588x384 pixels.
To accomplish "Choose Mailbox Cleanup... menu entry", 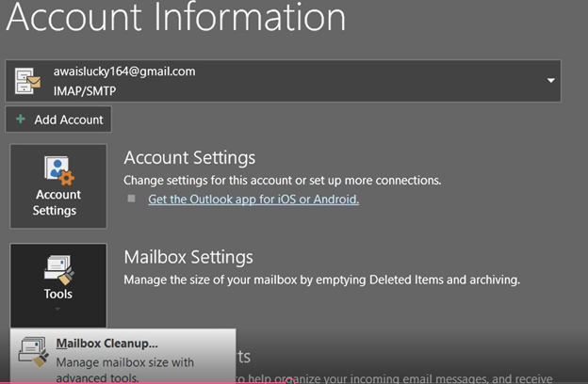I will pyautogui.click(x=123, y=357).
